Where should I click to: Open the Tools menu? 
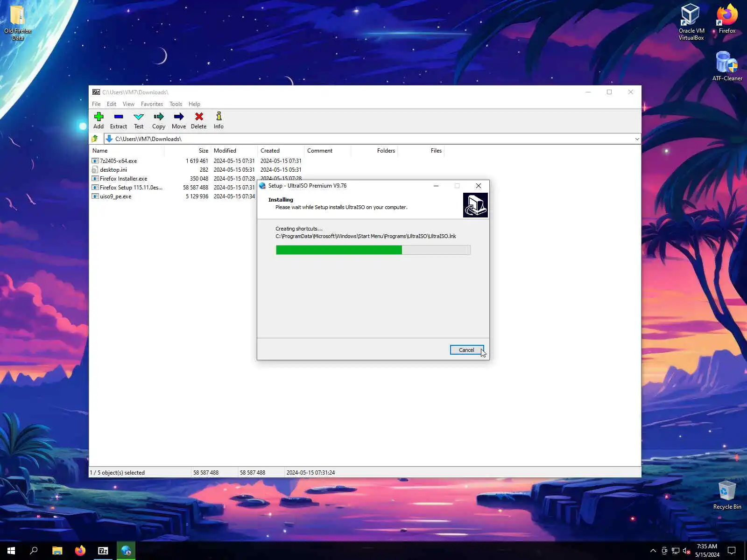(176, 104)
